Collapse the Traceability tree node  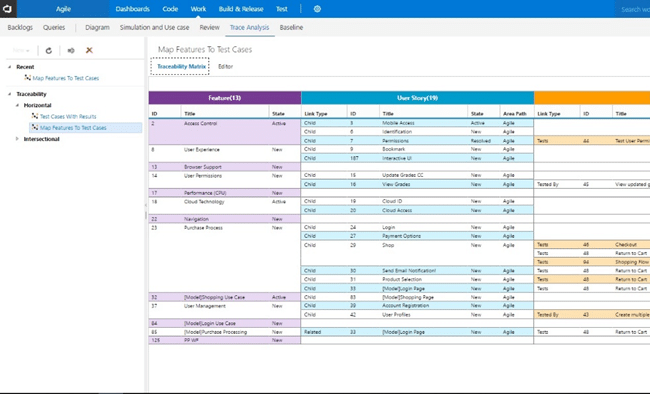[10, 94]
